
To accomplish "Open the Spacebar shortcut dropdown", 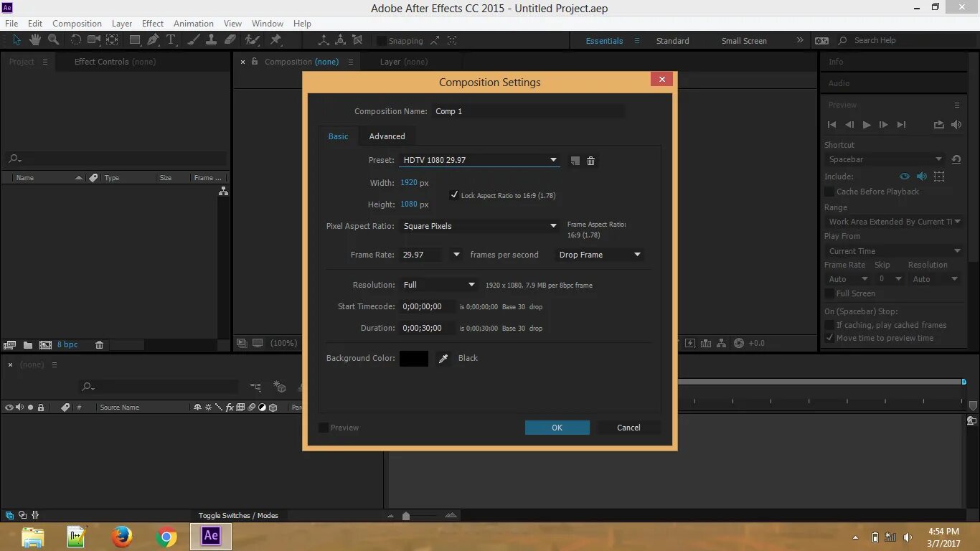I will pyautogui.click(x=885, y=159).
